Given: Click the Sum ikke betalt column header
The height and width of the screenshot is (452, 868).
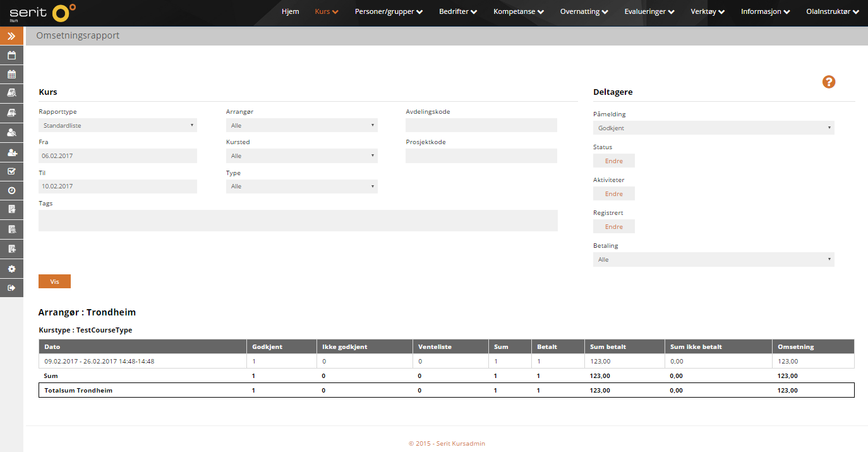Looking at the screenshot, I should (718, 346).
